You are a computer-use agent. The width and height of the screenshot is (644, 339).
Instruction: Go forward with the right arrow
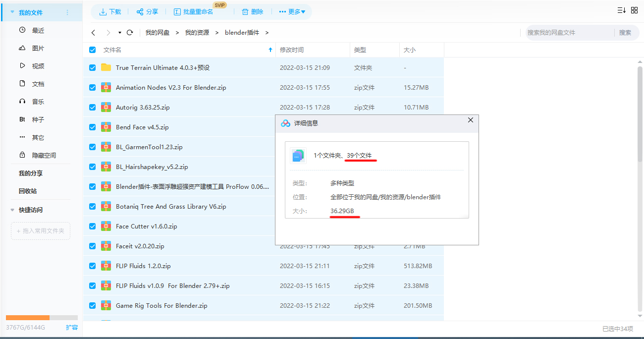[108, 33]
